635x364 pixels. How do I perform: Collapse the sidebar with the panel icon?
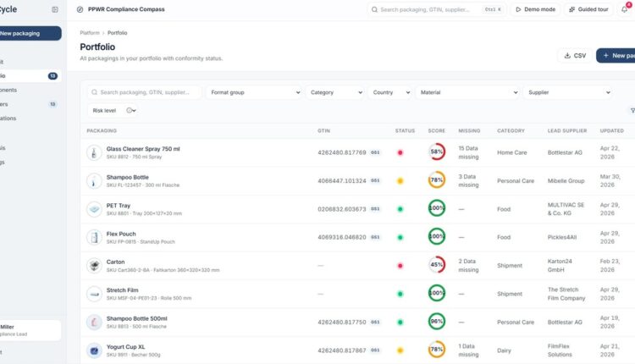(55, 9)
